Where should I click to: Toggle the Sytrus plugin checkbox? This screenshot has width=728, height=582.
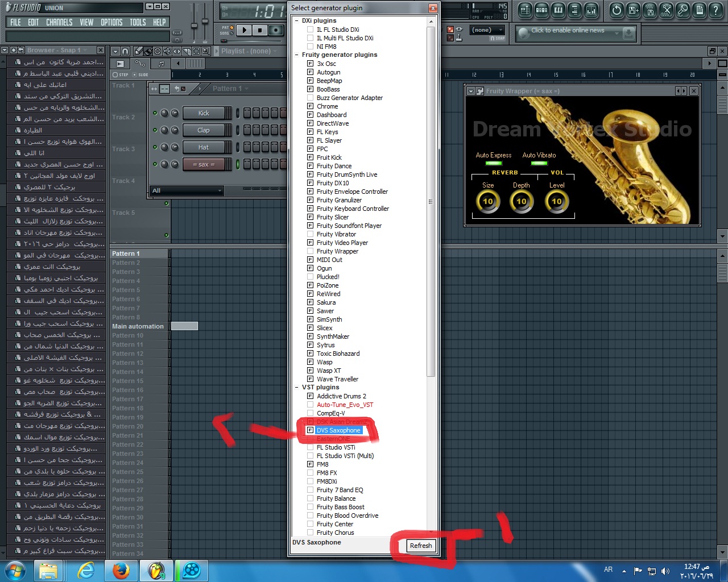click(x=310, y=345)
